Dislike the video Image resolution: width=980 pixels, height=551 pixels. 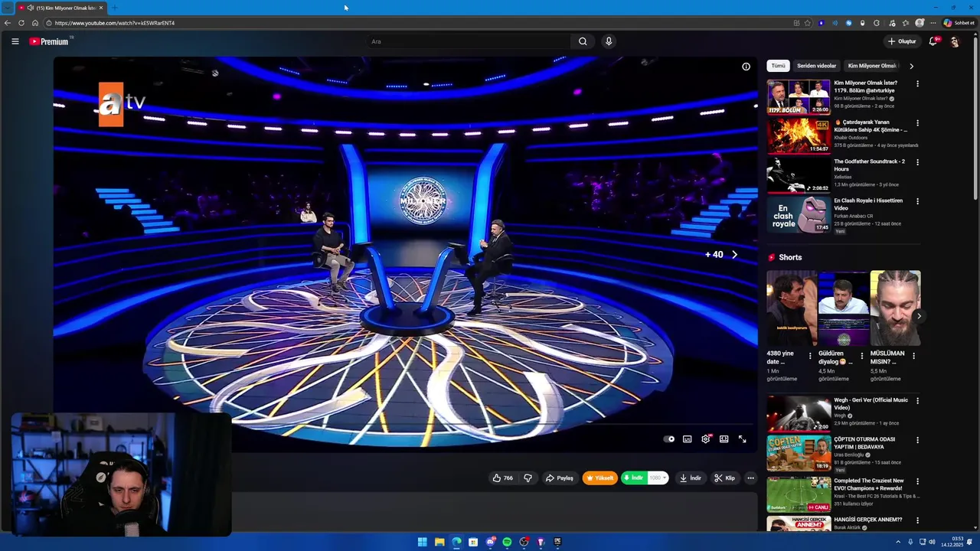click(x=528, y=478)
